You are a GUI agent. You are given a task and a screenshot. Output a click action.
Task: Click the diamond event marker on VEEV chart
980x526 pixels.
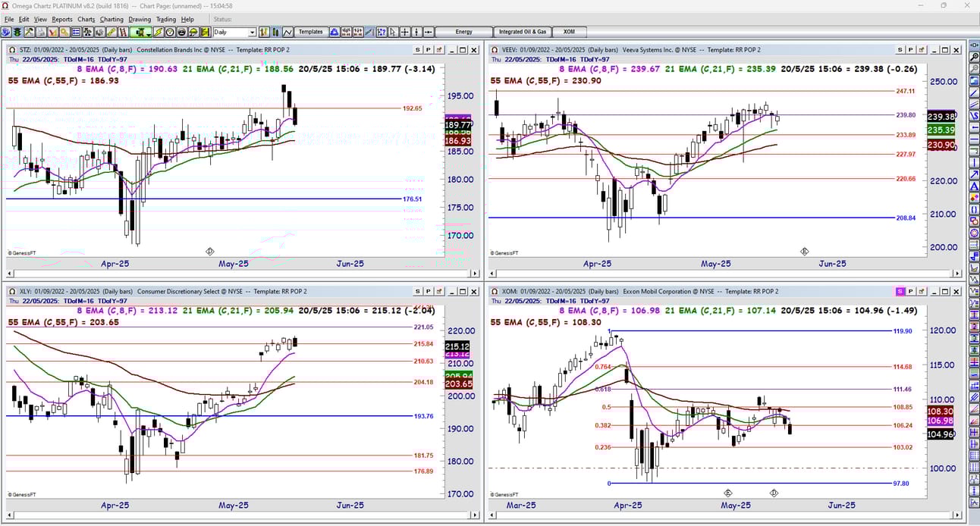pyautogui.click(x=805, y=251)
